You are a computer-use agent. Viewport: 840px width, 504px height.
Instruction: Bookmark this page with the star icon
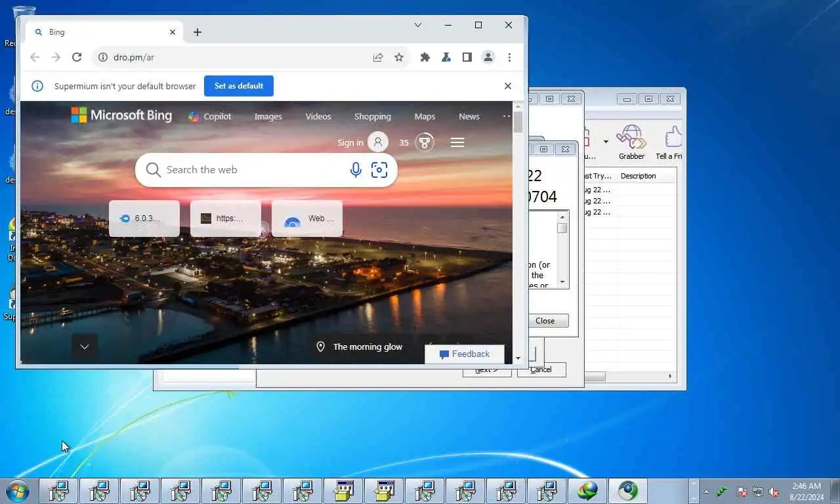399,57
